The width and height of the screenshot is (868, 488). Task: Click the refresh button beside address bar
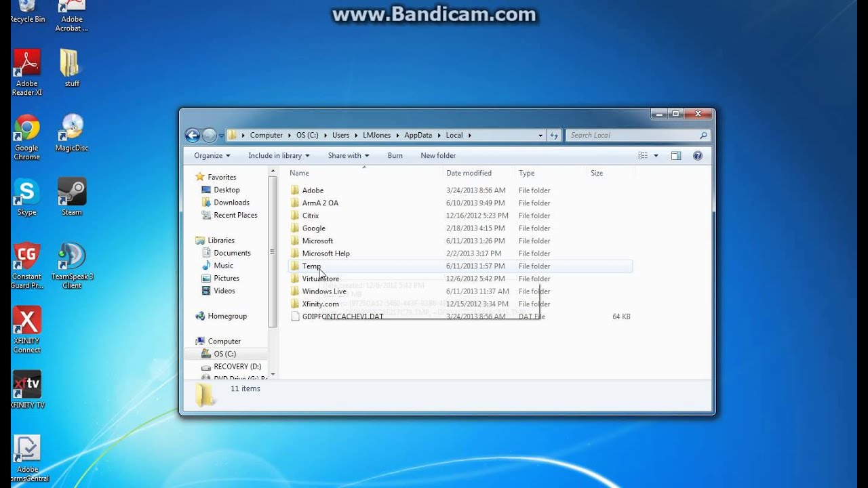[554, 135]
